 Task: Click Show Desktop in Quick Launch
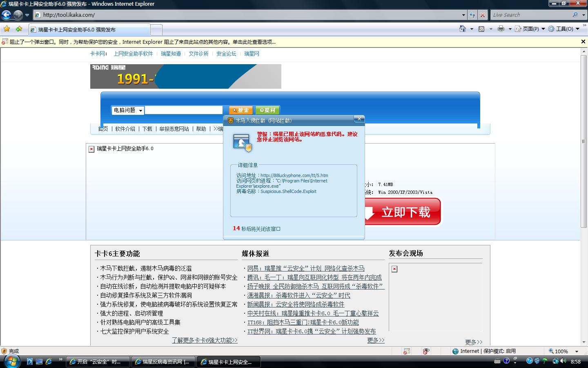click(x=39, y=361)
